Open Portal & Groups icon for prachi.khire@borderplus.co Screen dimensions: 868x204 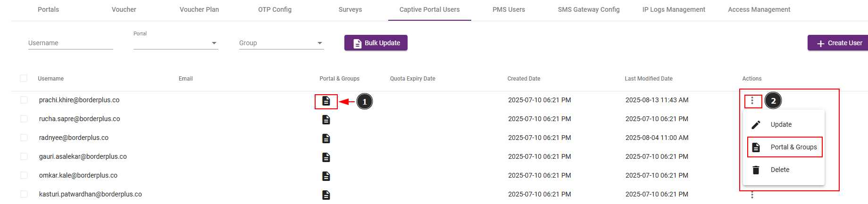pyautogui.click(x=326, y=101)
